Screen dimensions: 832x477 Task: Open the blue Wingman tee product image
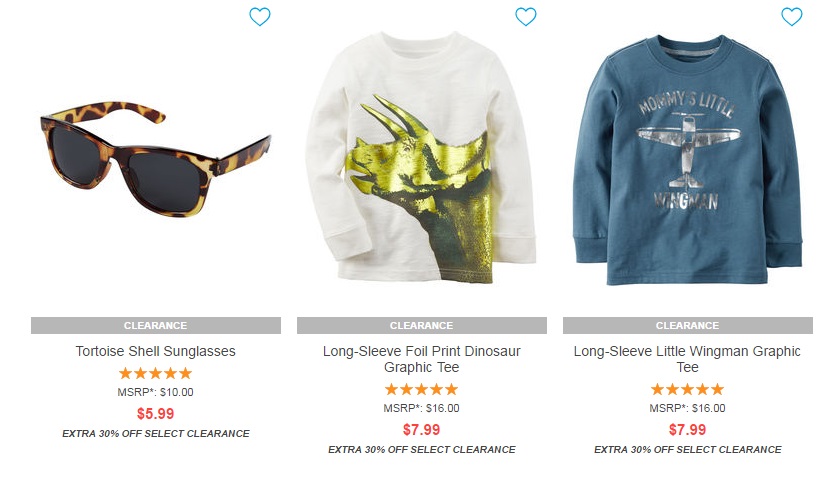click(x=687, y=160)
